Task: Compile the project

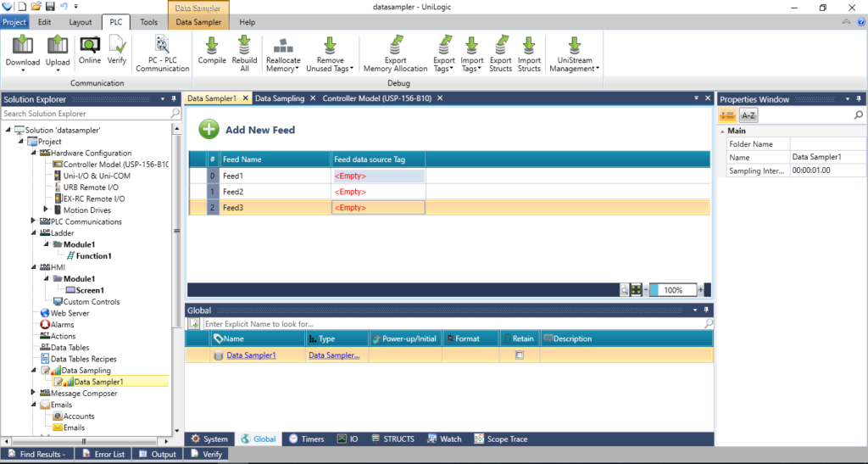Action: [212, 50]
